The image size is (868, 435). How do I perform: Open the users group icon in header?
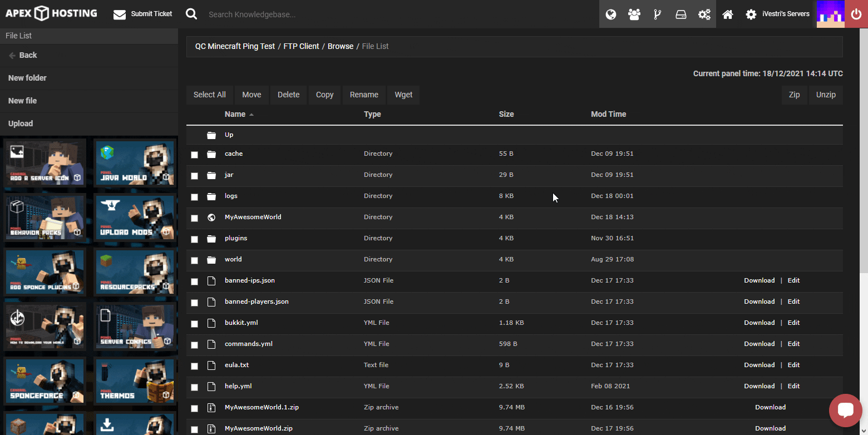(634, 14)
